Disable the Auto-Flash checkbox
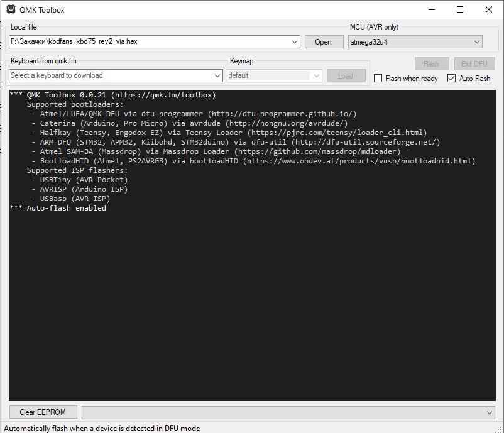Image resolution: width=504 pixels, height=433 pixels. click(451, 79)
